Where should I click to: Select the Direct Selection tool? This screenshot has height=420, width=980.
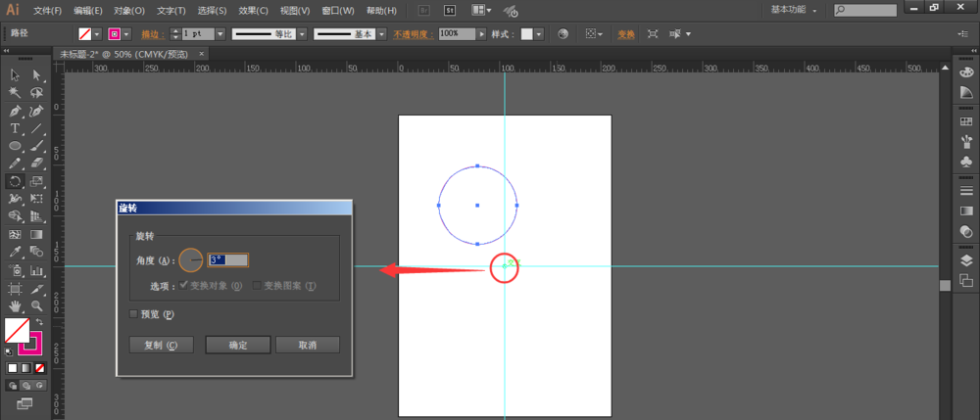(36, 74)
